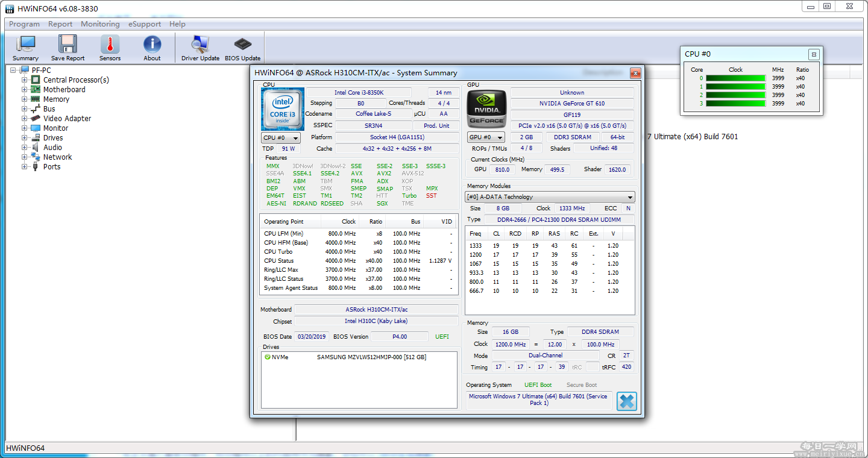Expand the Memory branch
The image size is (868, 458).
click(x=25, y=99)
